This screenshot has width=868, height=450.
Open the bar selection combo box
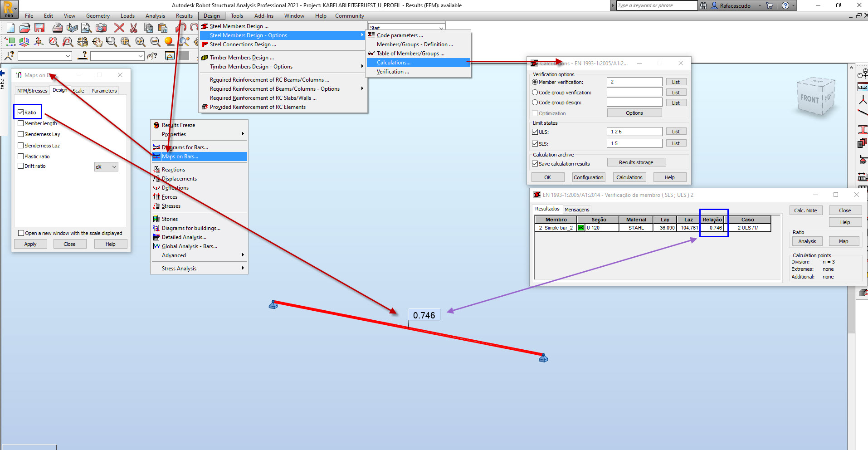(x=117, y=56)
